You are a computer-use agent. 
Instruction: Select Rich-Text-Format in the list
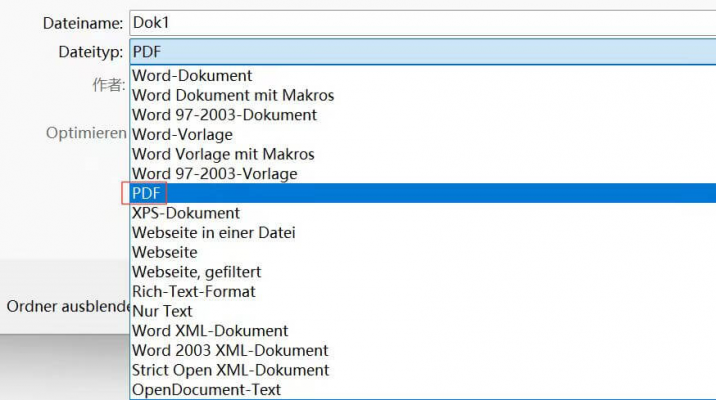(x=193, y=291)
